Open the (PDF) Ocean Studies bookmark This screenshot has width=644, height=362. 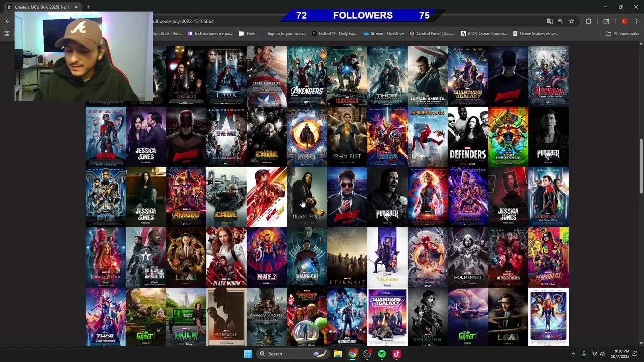pyautogui.click(x=484, y=34)
